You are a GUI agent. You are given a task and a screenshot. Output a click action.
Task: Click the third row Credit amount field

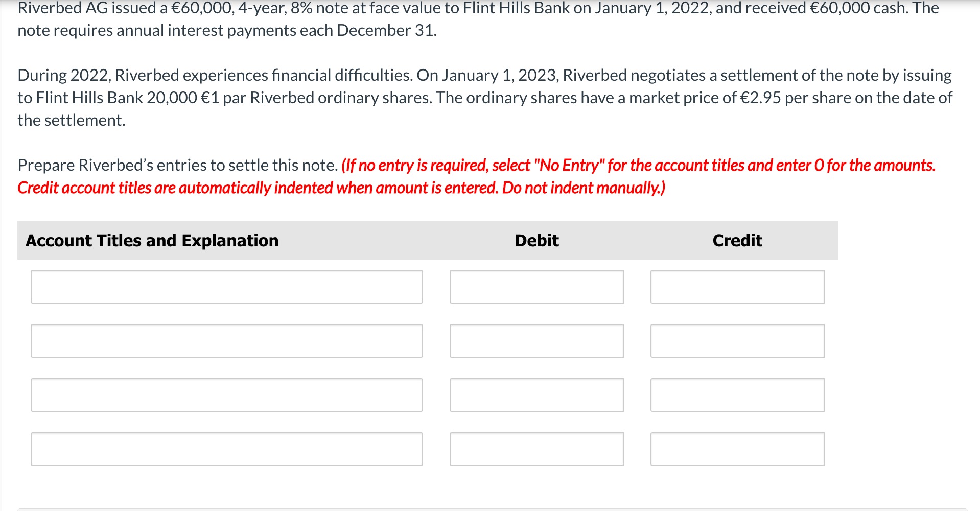pos(737,395)
